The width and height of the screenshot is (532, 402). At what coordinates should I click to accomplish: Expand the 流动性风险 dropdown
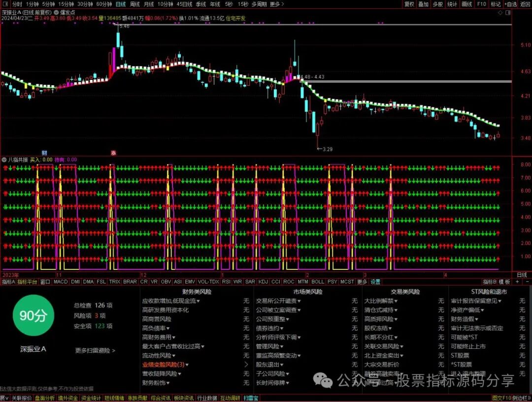click(159, 355)
